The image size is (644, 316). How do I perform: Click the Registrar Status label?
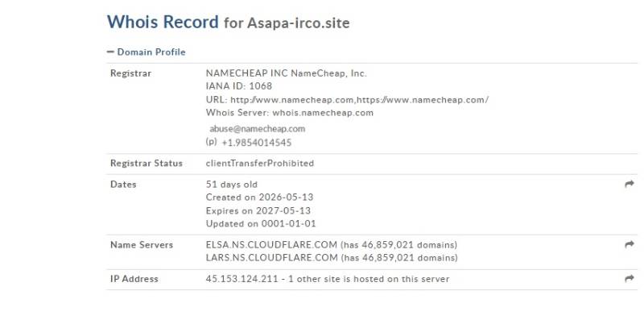point(147,164)
